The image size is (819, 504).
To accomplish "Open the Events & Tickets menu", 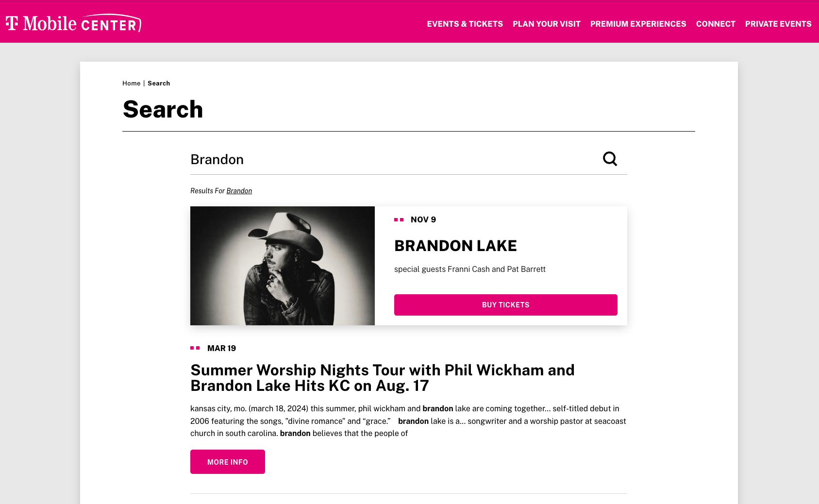I will (465, 24).
